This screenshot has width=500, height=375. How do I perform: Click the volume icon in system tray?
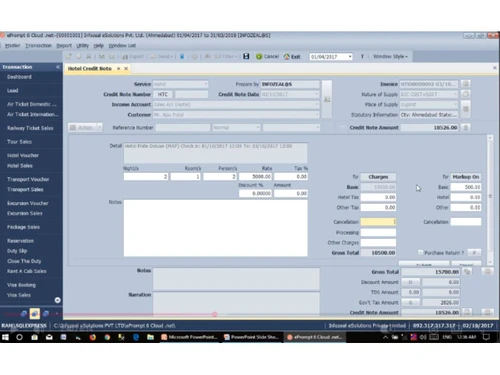pos(423,337)
